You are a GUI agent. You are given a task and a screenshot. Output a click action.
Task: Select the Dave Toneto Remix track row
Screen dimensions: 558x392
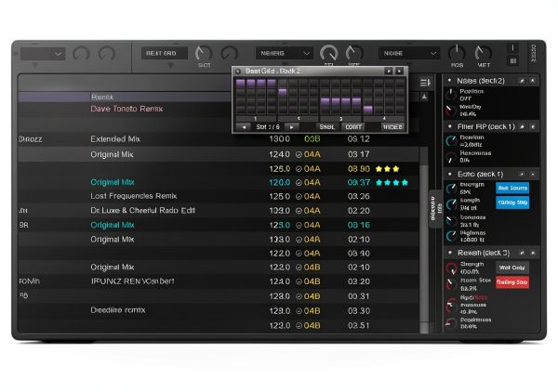click(x=219, y=109)
